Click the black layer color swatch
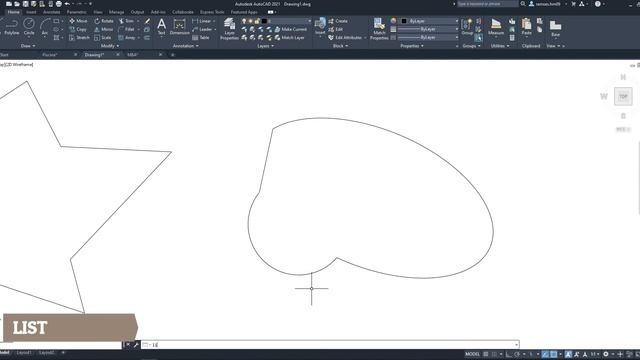Screen dimensions: 640x360 pos(264,21)
